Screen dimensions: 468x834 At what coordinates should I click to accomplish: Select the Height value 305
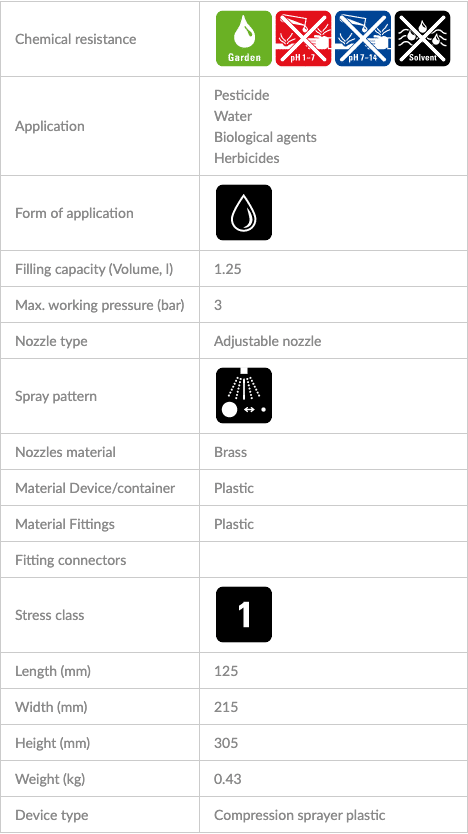point(226,743)
